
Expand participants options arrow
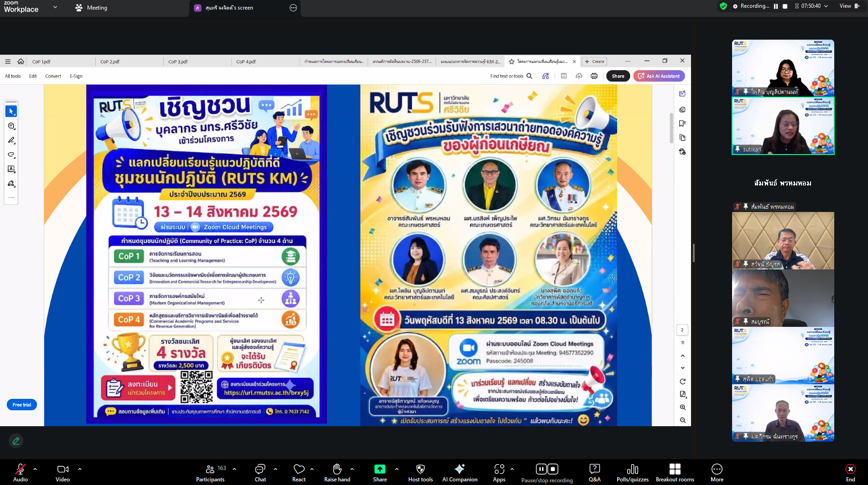click(x=234, y=469)
